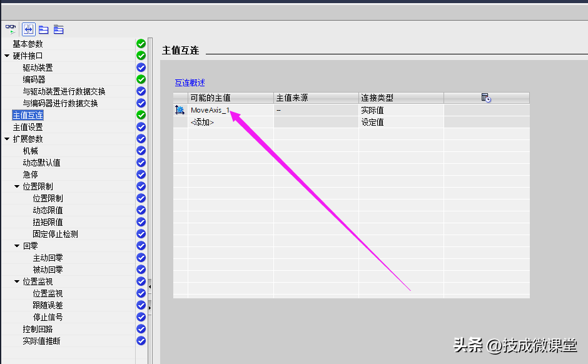Screen dimensions: 588x364
Task: Click the third toolbar folder-view icon
Action: pyautogui.click(x=43, y=29)
